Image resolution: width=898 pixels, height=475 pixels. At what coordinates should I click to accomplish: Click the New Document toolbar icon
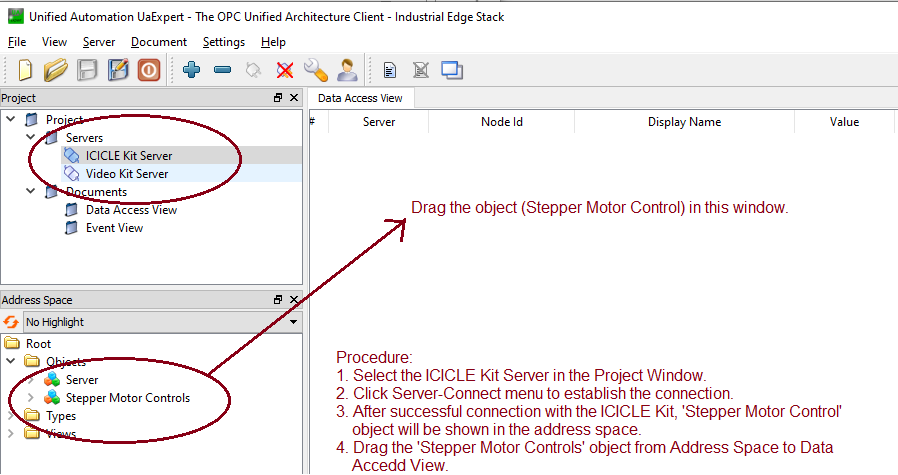click(25, 70)
